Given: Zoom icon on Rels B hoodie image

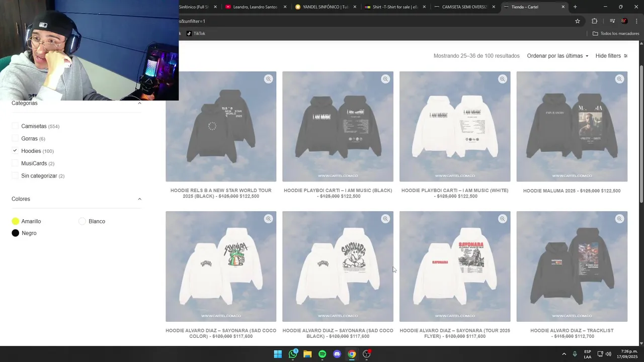Looking at the screenshot, I should click(x=269, y=79).
